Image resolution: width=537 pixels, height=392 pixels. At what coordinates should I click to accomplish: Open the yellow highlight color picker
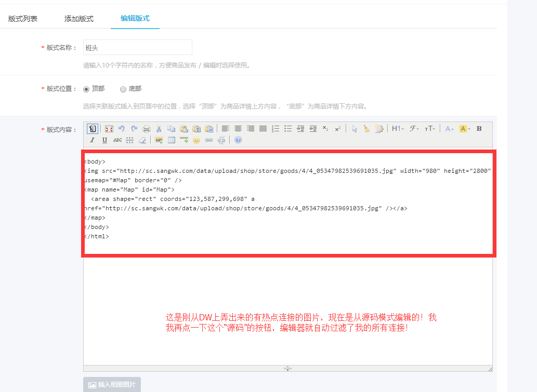tap(465, 129)
